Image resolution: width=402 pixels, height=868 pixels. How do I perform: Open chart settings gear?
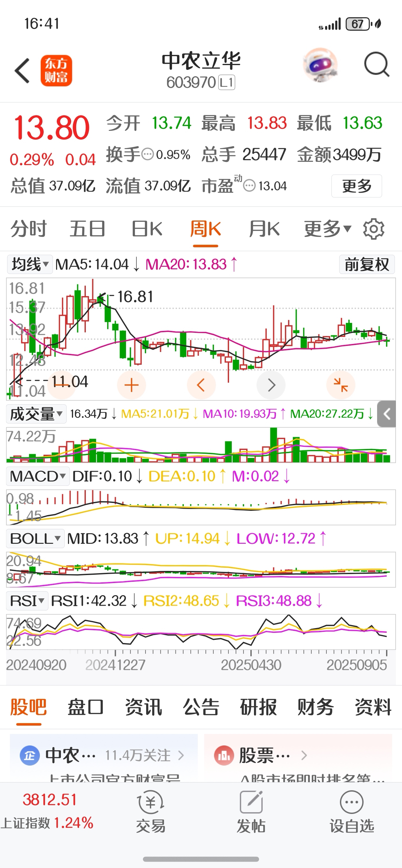point(373,229)
